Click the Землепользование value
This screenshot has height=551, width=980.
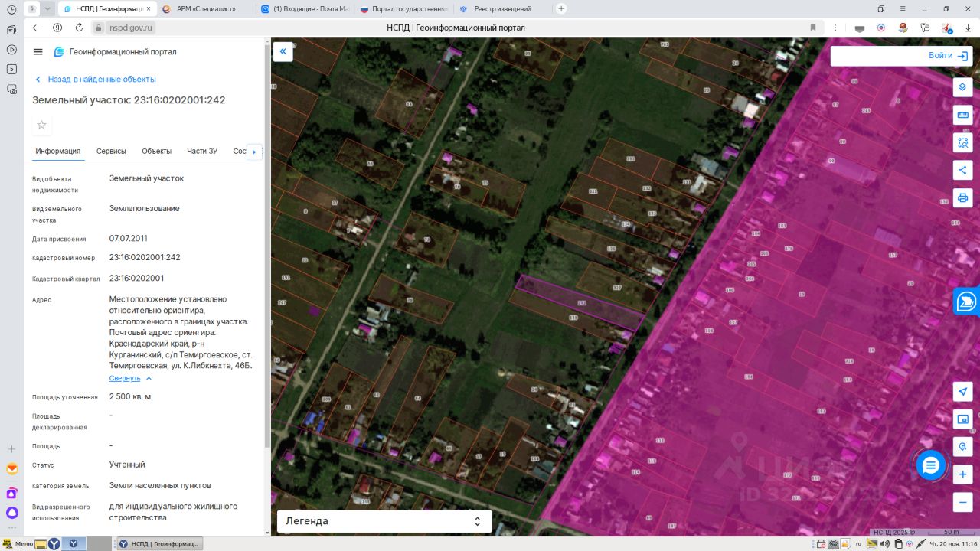[145, 208]
